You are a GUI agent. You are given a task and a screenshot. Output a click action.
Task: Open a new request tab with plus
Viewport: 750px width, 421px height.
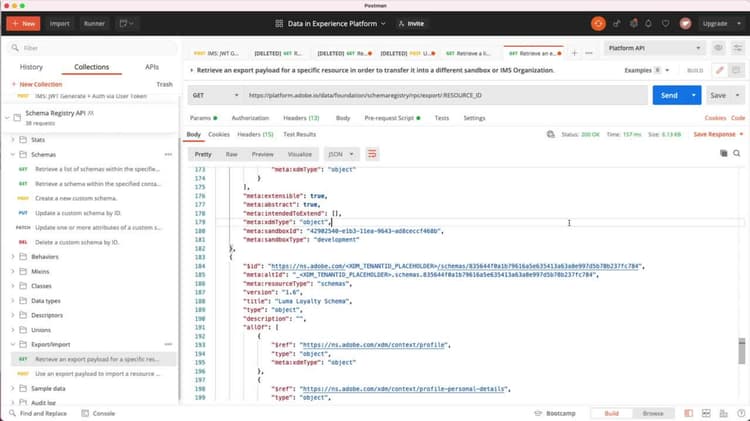pyautogui.click(x=574, y=53)
